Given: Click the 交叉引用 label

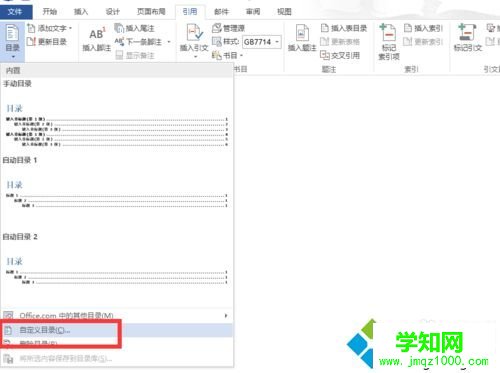Looking at the screenshot, I should coord(345,55).
